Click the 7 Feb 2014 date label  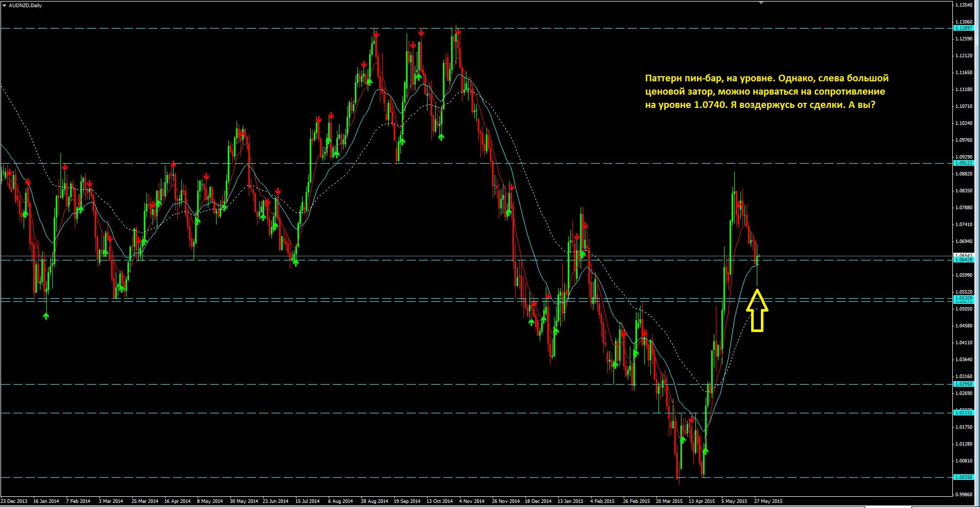(x=78, y=501)
